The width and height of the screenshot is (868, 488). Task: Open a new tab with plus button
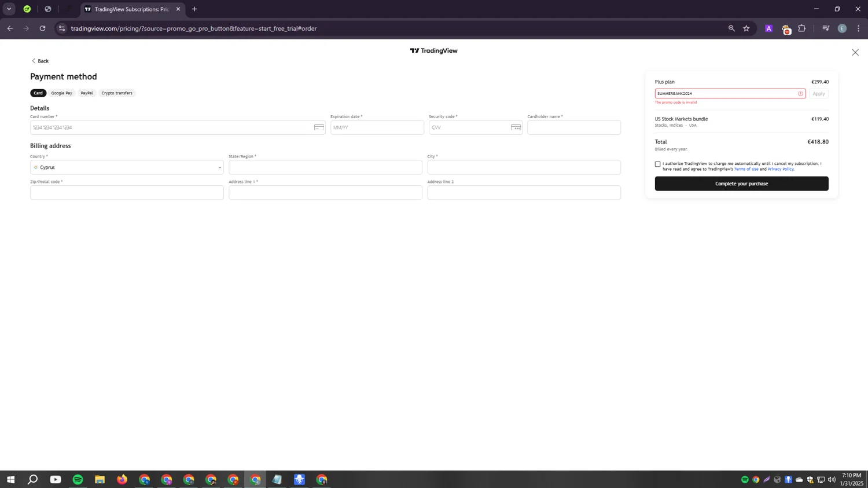(x=194, y=9)
